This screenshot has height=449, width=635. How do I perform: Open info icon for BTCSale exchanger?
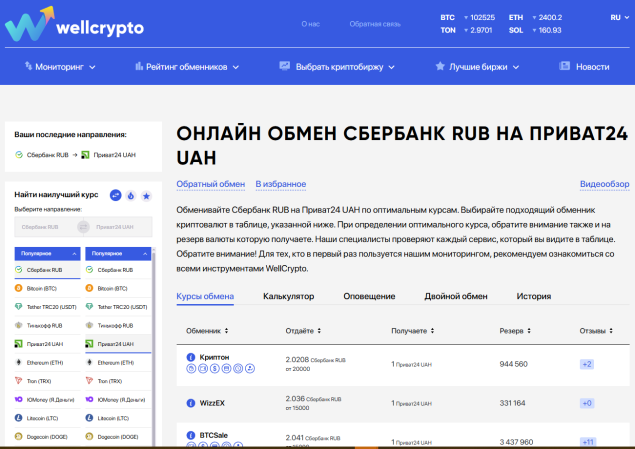pyautogui.click(x=191, y=435)
